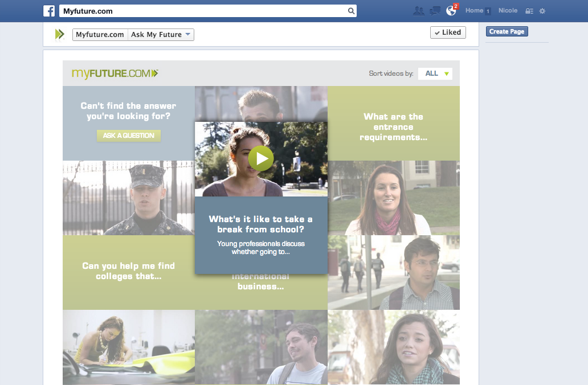Screen dimensions: 588x385
Task: Open the help me find colleges tile
Action: [129, 273]
